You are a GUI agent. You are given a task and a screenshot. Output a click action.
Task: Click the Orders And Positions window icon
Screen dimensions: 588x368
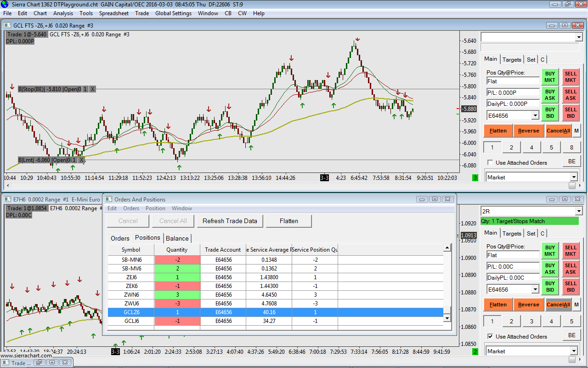(109, 199)
